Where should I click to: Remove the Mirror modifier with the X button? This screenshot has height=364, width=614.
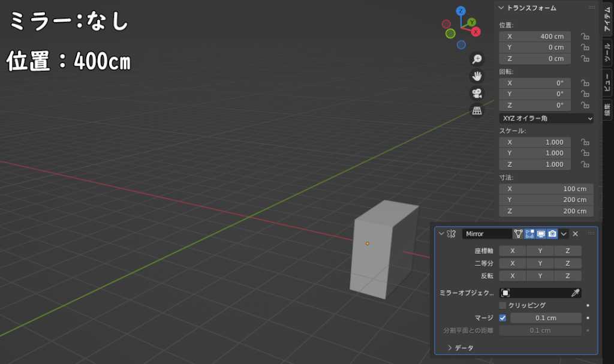[575, 234]
